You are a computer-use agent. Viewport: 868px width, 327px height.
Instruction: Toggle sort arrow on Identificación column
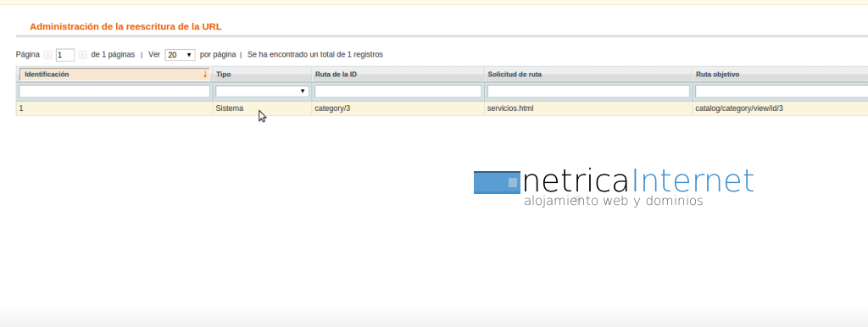(205, 75)
